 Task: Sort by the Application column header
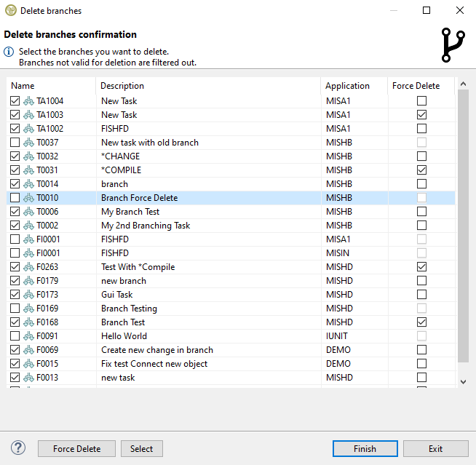tap(353, 86)
